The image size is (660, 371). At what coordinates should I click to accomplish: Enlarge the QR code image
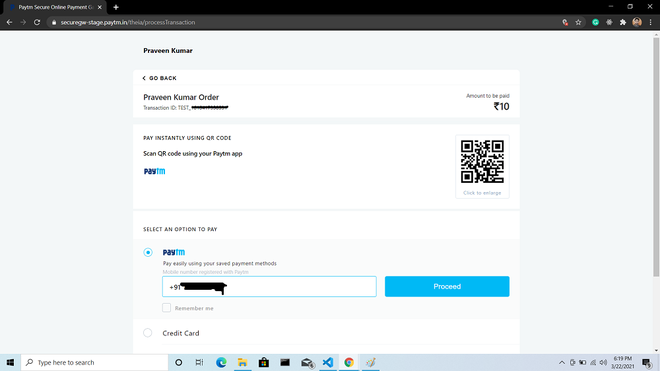pyautogui.click(x=482, y=166)
